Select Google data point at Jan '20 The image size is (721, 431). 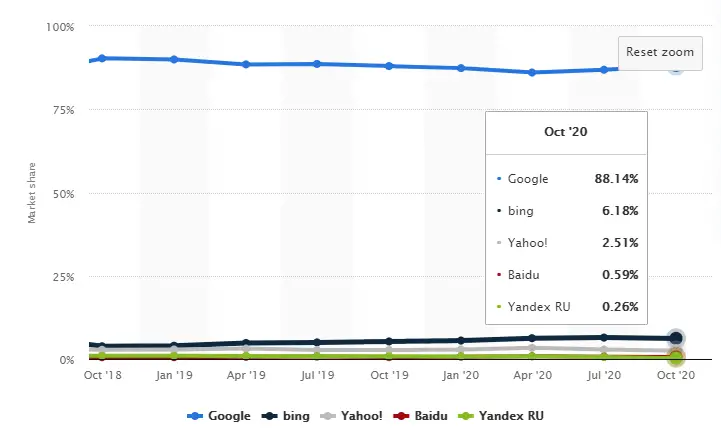pyautogui.click(x=461, y=68)
